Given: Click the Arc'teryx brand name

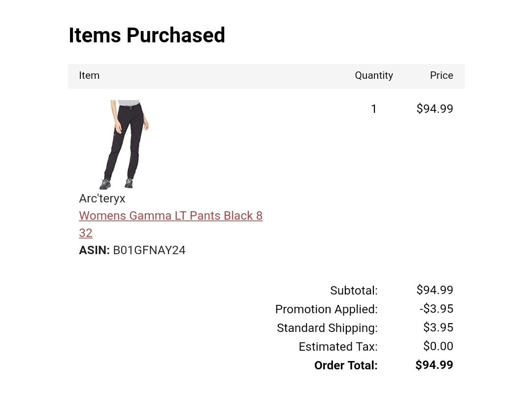Looking at the screenshot, I should 102,198.
